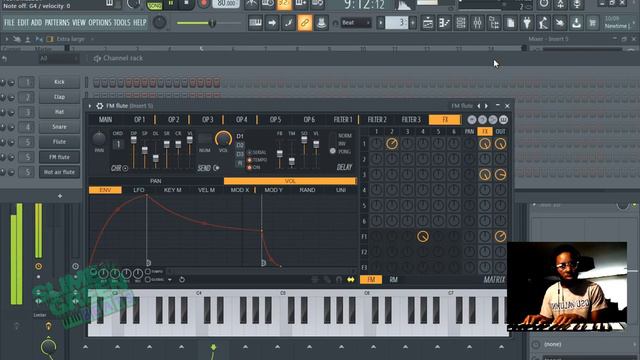Viewport: 640px width, 360px height.
Task: Open the Sytrus plugin gear options
Action: click(x=100, y=106)
